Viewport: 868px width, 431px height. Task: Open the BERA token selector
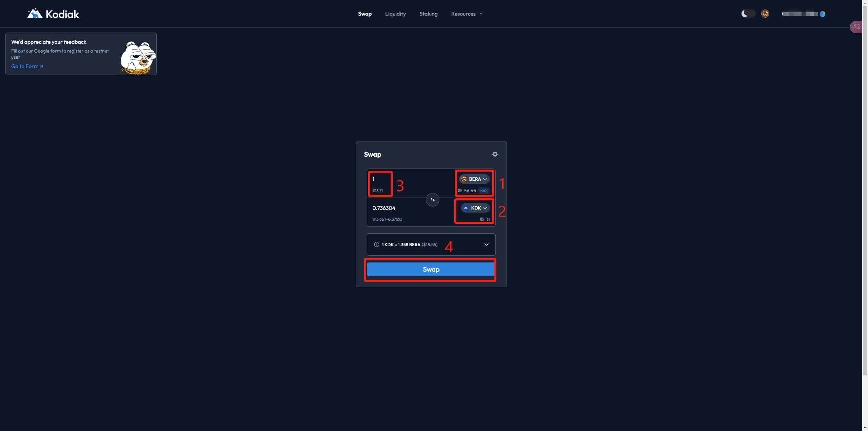coord(474,179)
